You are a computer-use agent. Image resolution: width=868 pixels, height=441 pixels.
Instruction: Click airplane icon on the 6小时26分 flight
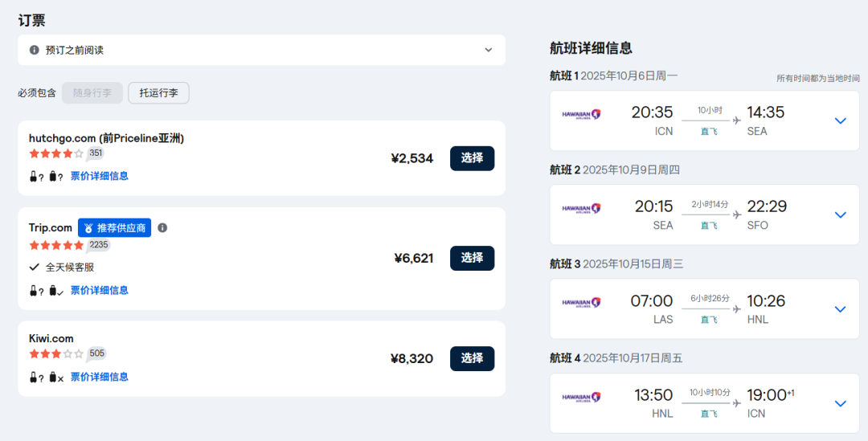click(x=736, y=308)
